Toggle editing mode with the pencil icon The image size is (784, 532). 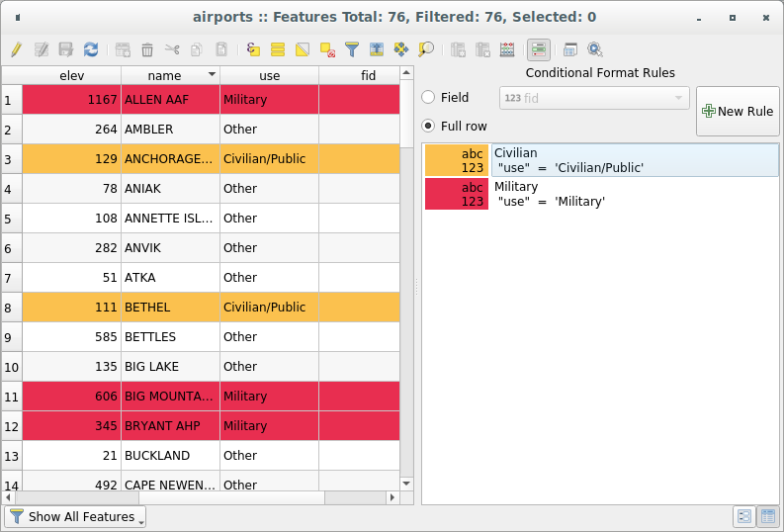pyautogui.click(x=16, y=48)
